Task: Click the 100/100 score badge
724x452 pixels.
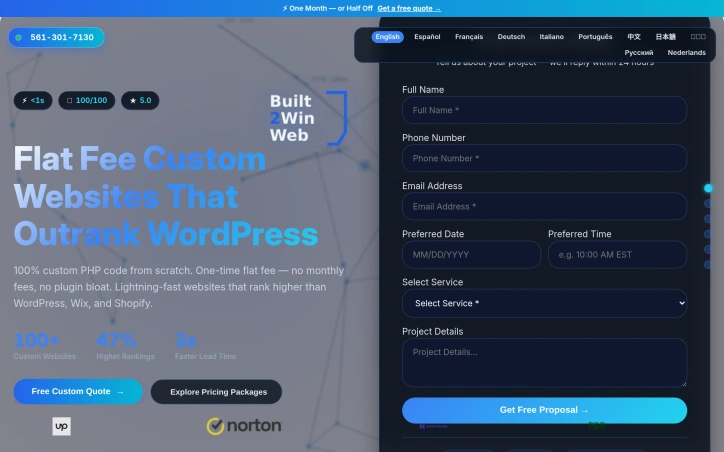Action: click(87, 100)
